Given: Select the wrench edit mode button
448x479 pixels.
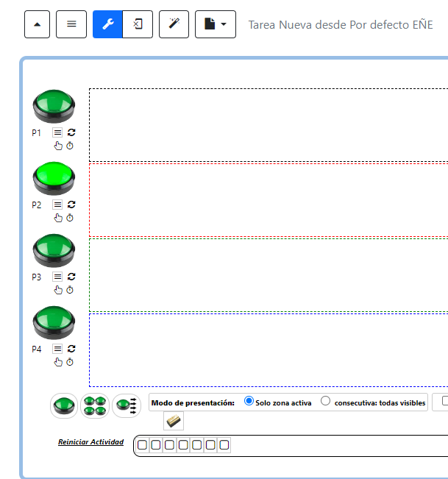Looking at the screenshot, I should point(108,24).
